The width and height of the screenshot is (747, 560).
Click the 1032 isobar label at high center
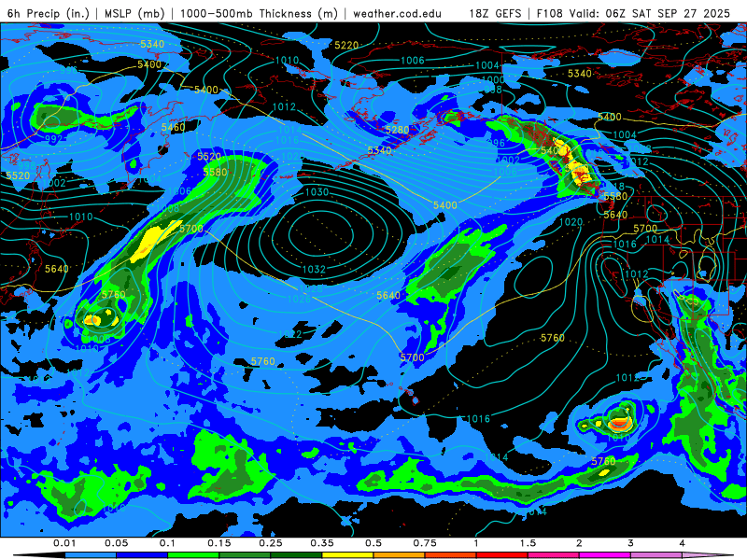click(314, 269)
